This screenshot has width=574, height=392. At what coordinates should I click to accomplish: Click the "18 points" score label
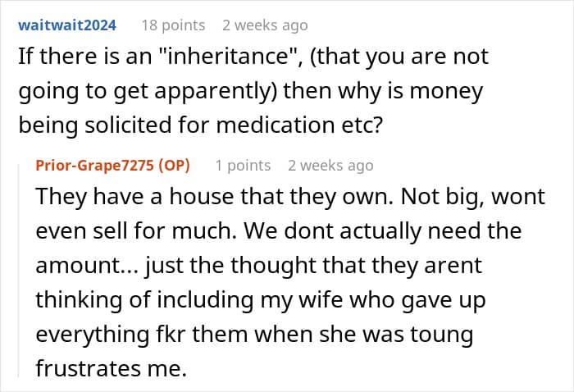(174, 25)
